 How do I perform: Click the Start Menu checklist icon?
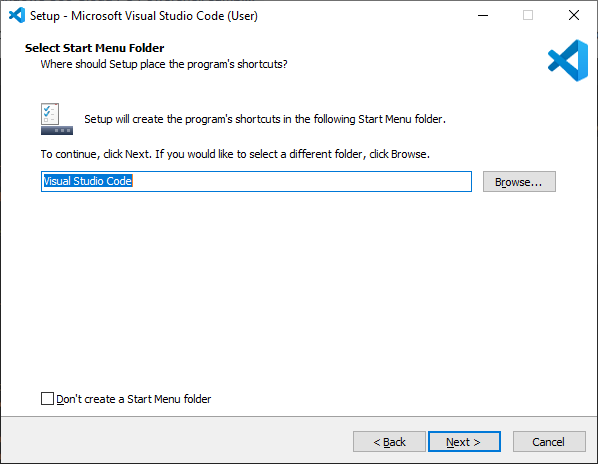(57, 119)
